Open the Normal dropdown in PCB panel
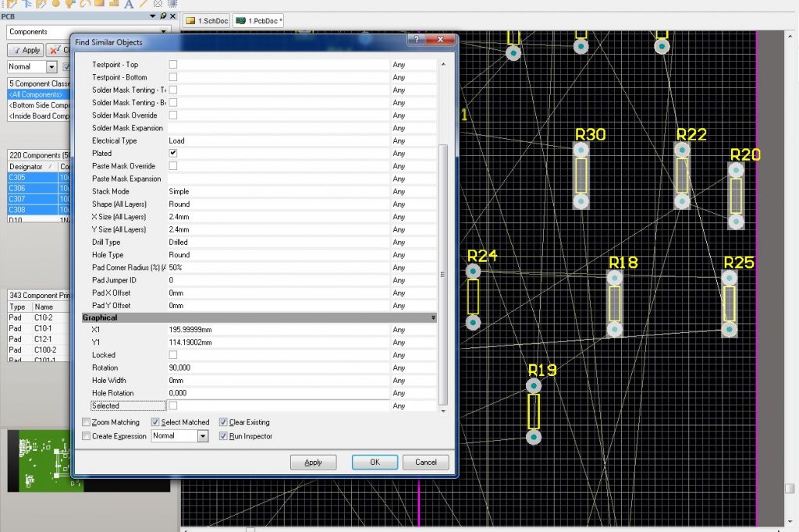 51,67
